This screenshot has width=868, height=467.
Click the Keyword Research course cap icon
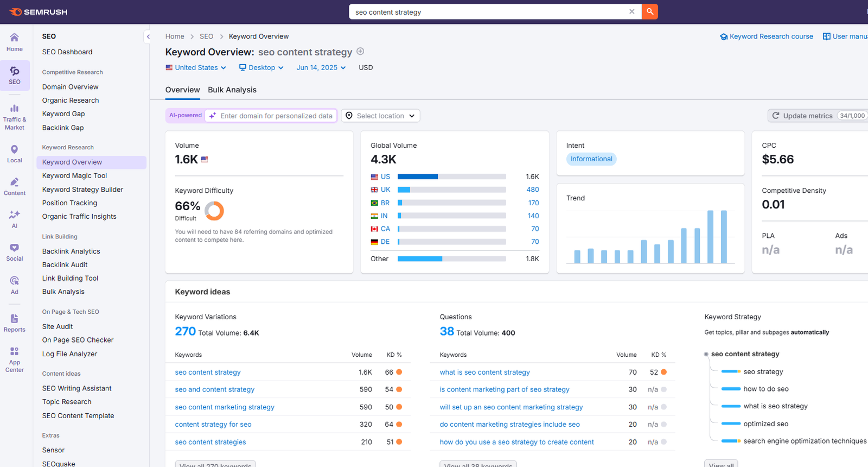click(x=723, y=36)
